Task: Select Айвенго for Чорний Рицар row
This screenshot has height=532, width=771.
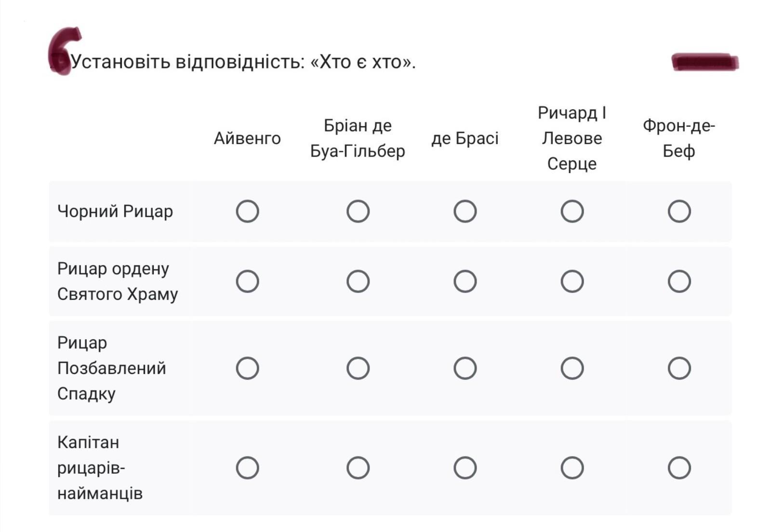Action: pyautogui.click(x=247, y=211)
